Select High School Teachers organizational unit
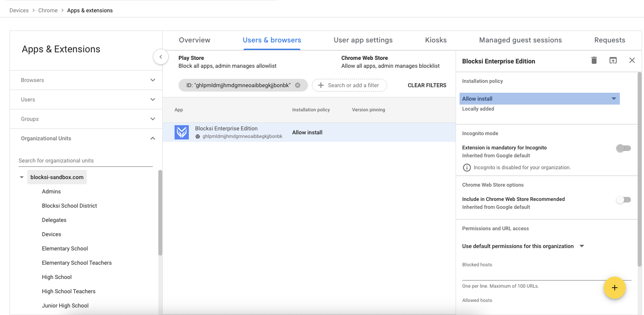Viewport: 644px width, 315px height. (x=69, y=291)
